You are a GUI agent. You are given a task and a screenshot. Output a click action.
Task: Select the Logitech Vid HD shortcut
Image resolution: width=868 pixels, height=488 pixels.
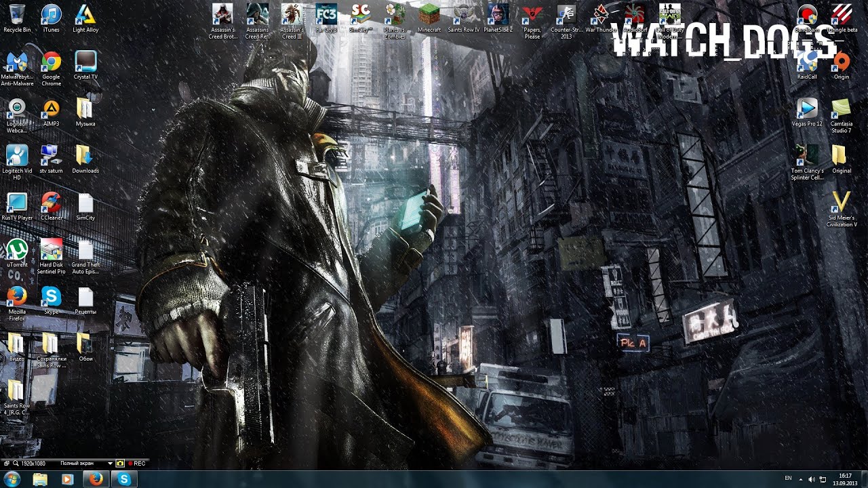pyautogui.click(x=17, y=162)
